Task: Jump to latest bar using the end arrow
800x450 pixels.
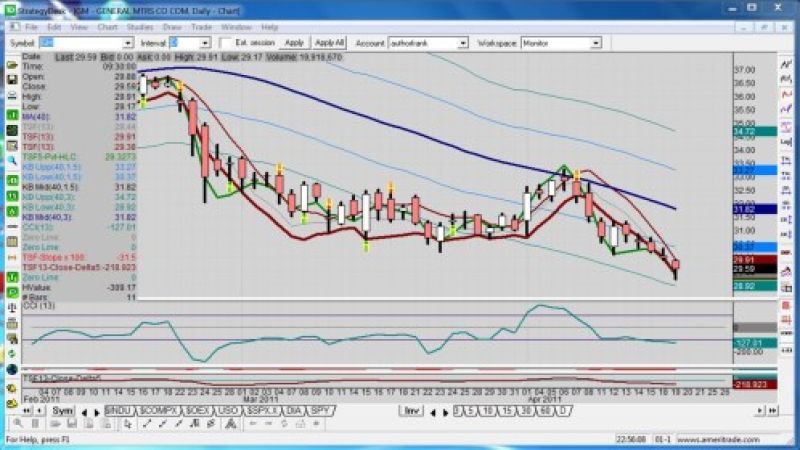Action: (x=95, y=411)
